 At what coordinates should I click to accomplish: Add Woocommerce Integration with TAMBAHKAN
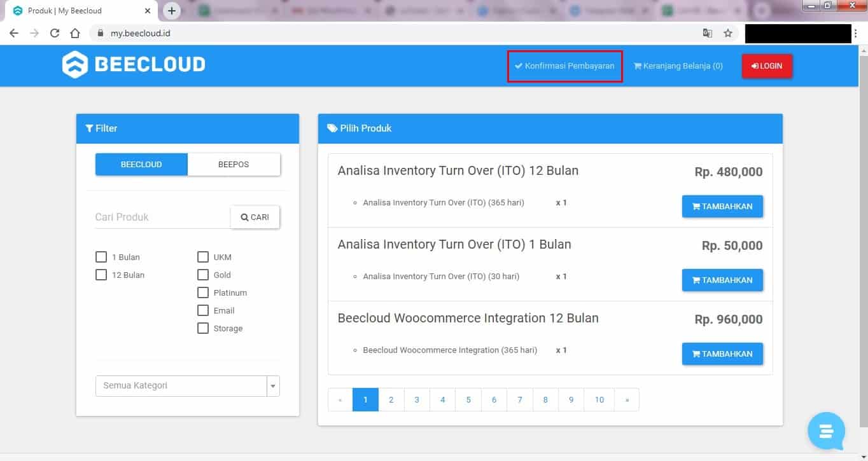coord(722,354)
